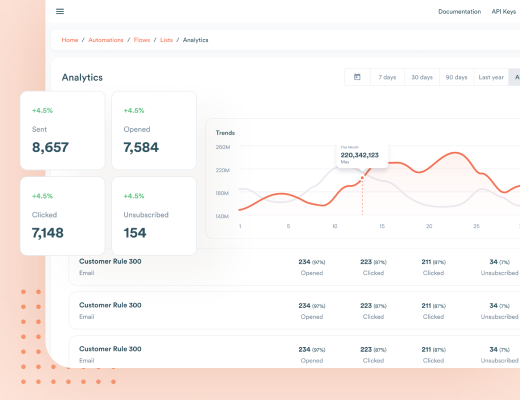This screenshot has height=400, width=520.
Task: Click the 220M y-axis label
Action: point(223,170)
